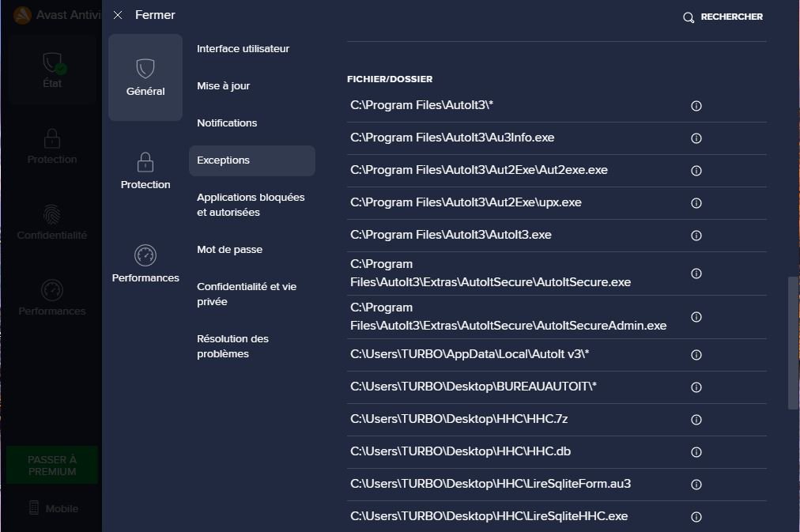This screenshot has height=532, width=800.
Task: Open Résolution des problèmes section
Action: (232, 346)
